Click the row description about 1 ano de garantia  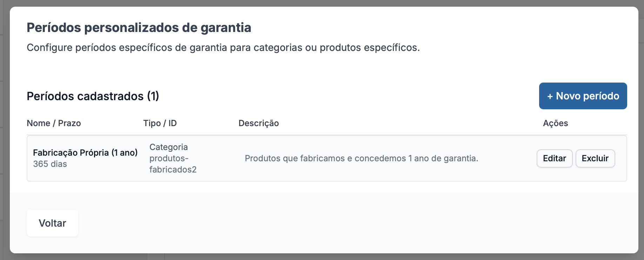[362, 158]
